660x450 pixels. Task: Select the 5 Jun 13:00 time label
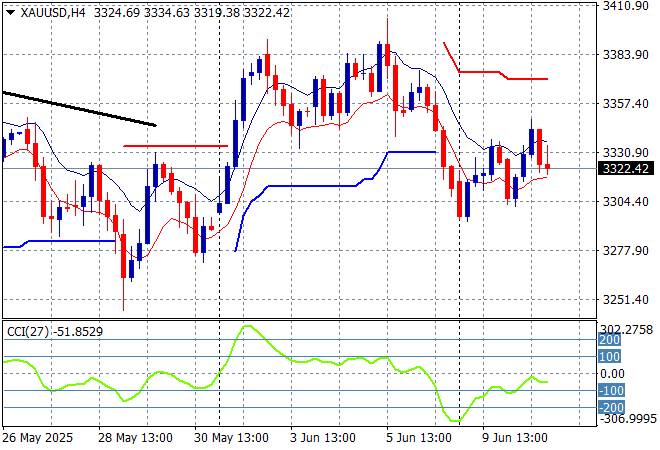click(418, 438)
